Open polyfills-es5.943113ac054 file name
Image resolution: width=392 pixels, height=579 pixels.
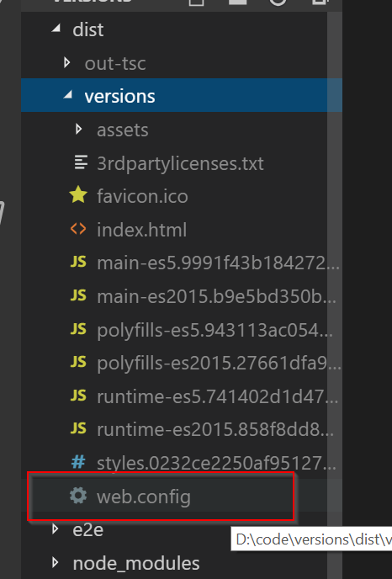coord(215,331)
